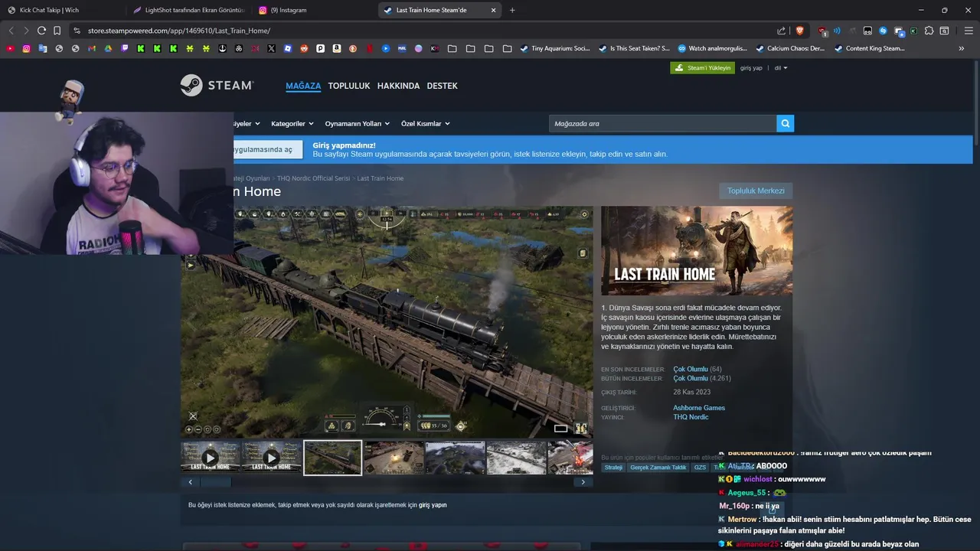Bookmark this page via bookmark icon
This screenshot has height=551, width=980.
click(57, 31)
